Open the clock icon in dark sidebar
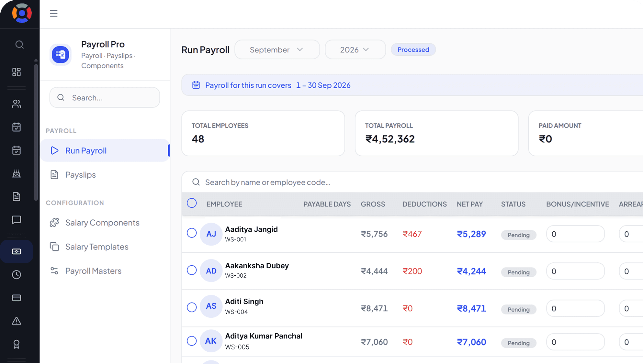Screen dimensions: 643x364 coord(17,275)
